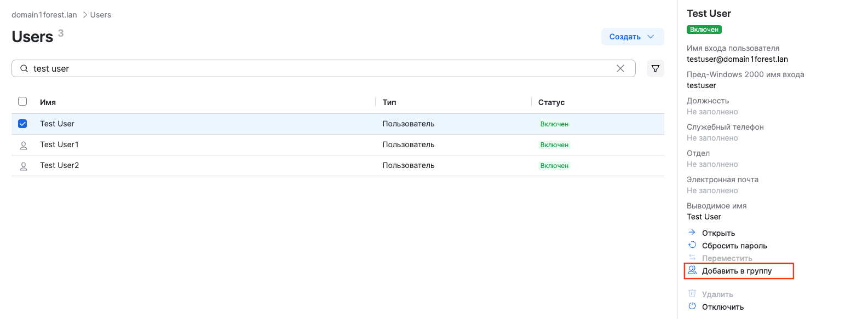
Task: Sort by the Имя column header
Action: point(48,102)
